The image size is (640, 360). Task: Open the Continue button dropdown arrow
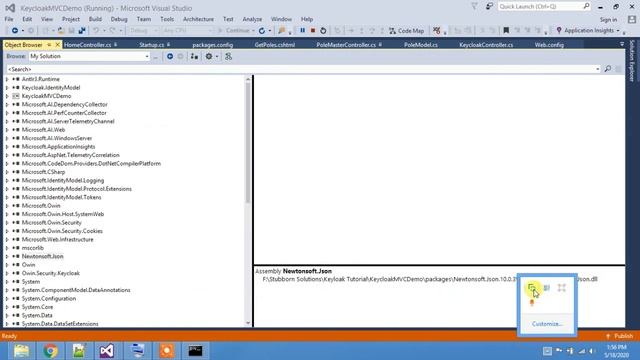coord(253,31)
